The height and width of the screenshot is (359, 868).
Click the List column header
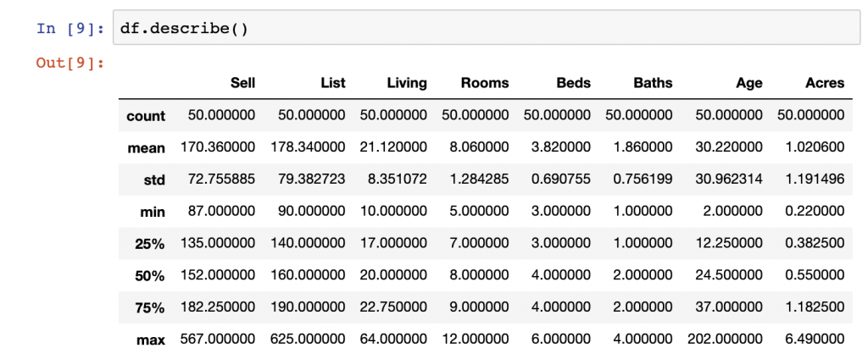click(x=332, y=83)
